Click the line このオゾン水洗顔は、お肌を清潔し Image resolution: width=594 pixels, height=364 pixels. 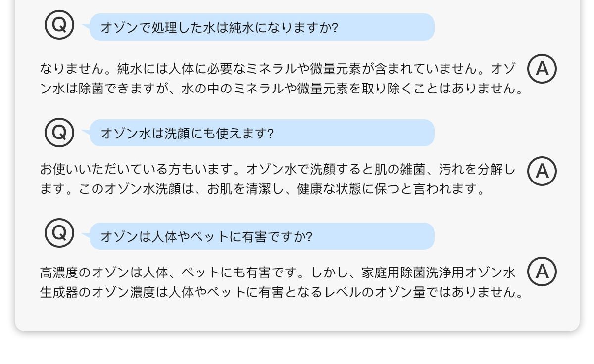[262, 189]
